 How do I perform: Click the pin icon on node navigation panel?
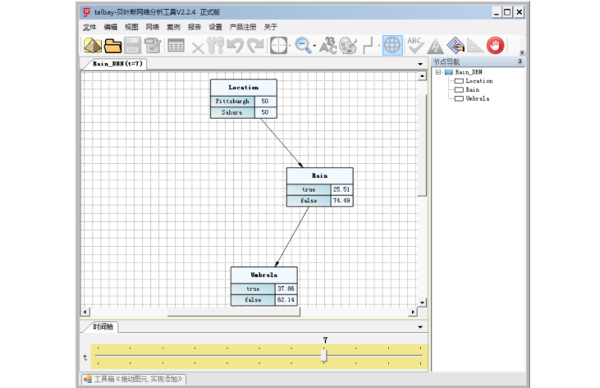520,62
